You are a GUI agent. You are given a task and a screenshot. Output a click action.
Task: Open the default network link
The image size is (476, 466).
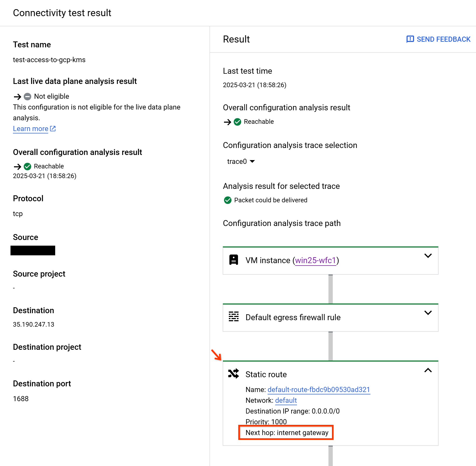coord(286,400)
